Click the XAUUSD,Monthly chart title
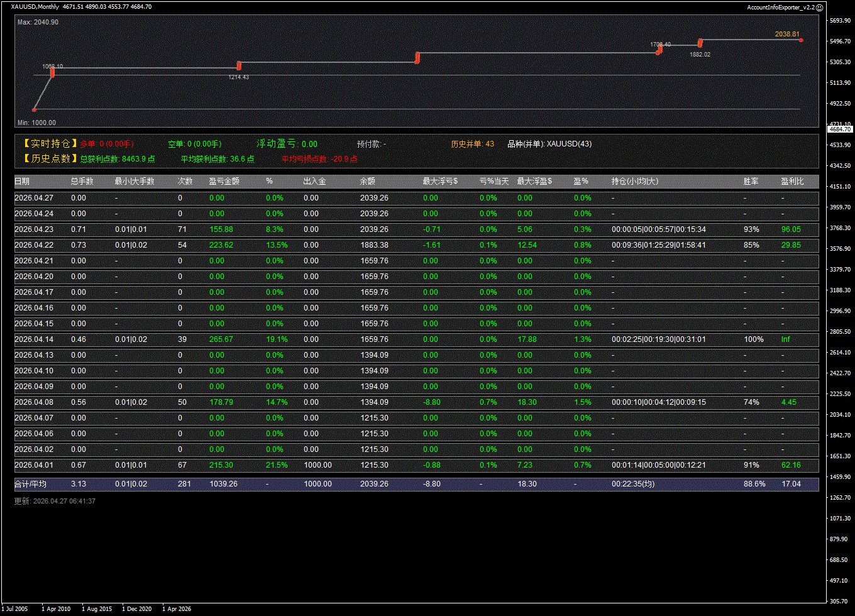 point(35,7)
